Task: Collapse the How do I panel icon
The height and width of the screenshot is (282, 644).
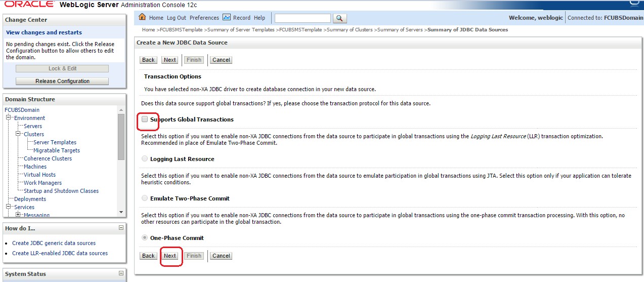Action: pos(121,228)
